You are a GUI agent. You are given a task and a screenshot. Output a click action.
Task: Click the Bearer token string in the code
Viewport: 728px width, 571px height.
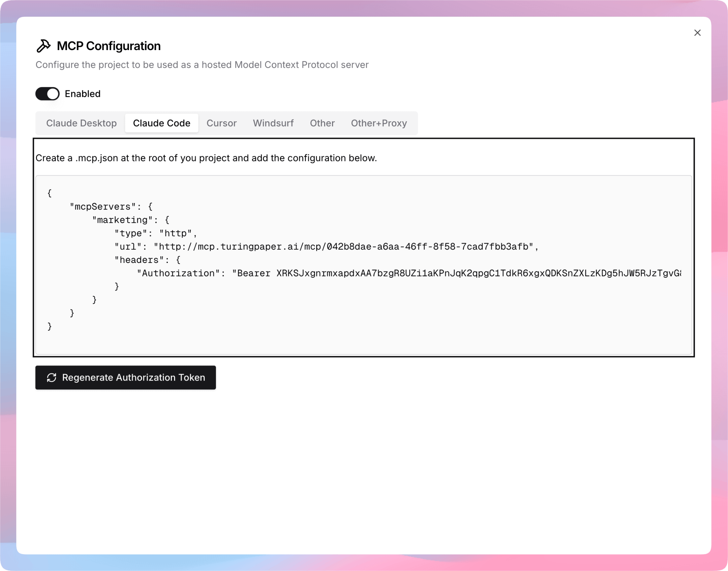tap(469, 273)
